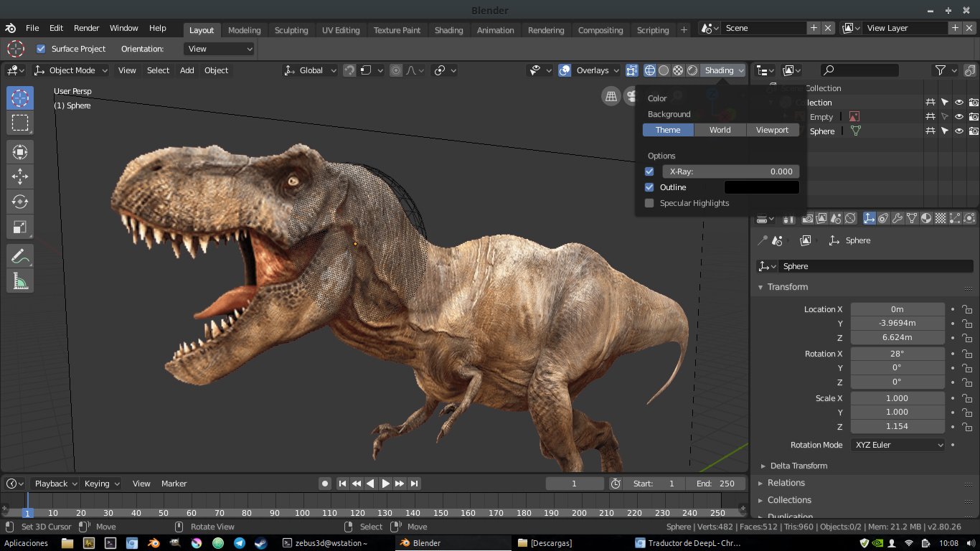Click the Play animation button
Image resolution: width=980 pixels, height=551 pixels.
(x=385, y=484)
